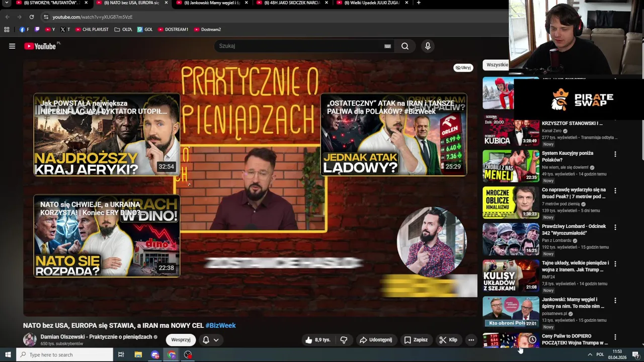
Task: Open the on-screen keyboard icon in search box
Action: (x=387, y=46)
